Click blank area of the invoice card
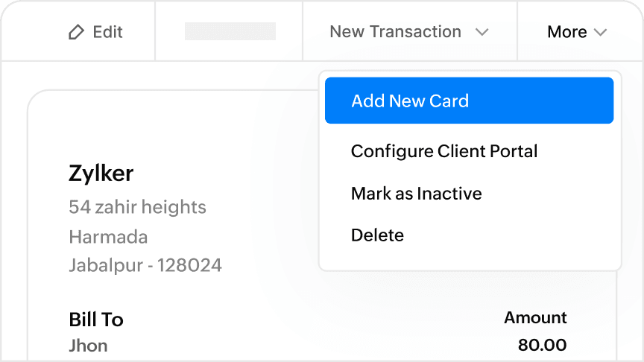The image size is (644, 362). [186, 134]
